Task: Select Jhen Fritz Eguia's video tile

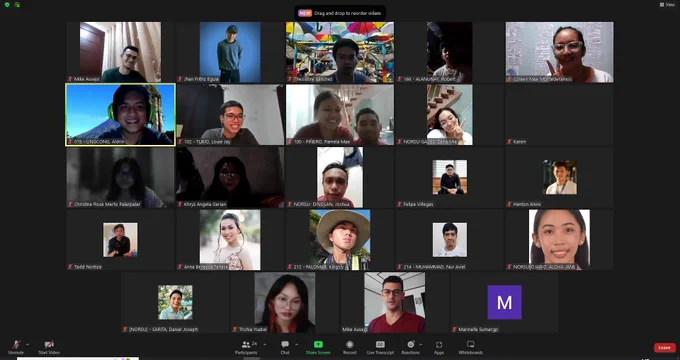Action: (x=230, y=52)
